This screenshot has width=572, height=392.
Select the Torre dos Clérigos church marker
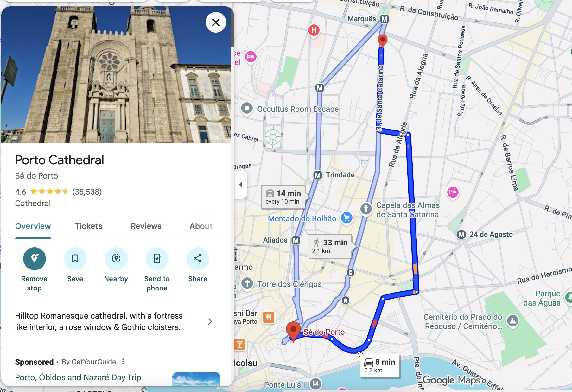247,283
